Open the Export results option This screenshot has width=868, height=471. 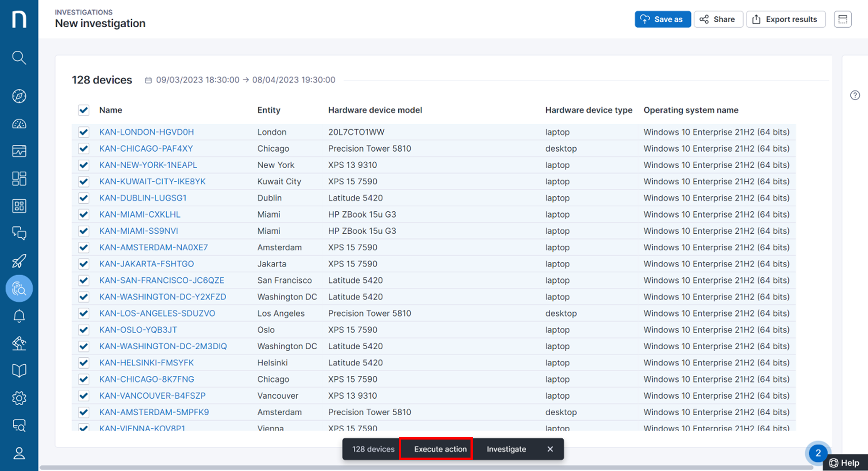point(785,19)
